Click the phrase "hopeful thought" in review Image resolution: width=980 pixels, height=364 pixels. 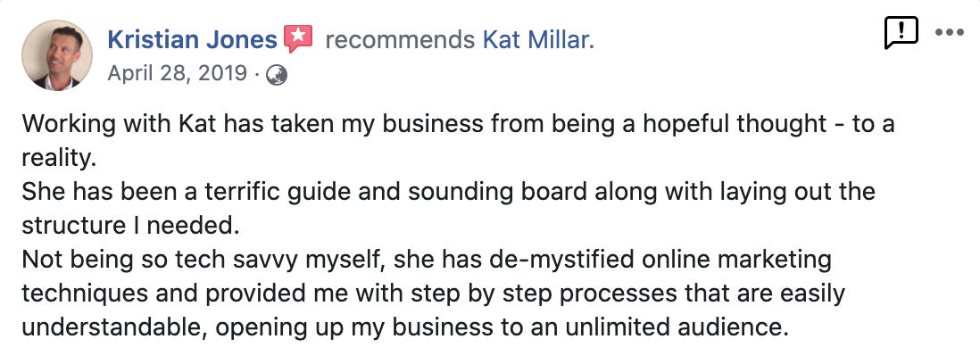click(735, 124)
